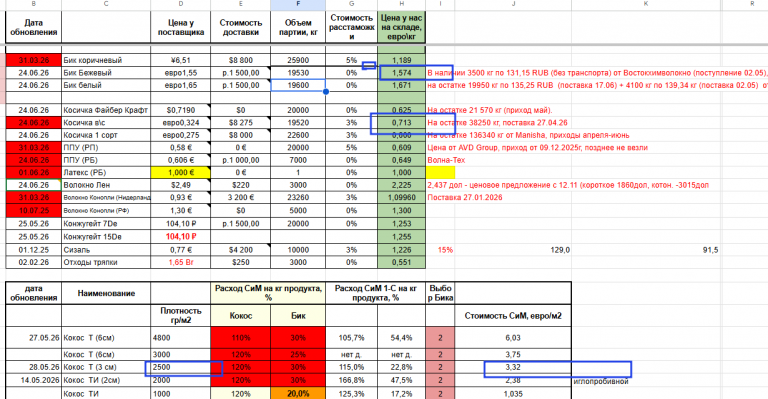The image size is (768, 399).
Task: Click the 'Плотность гр/м2' header cell
Action: (181, 315)
